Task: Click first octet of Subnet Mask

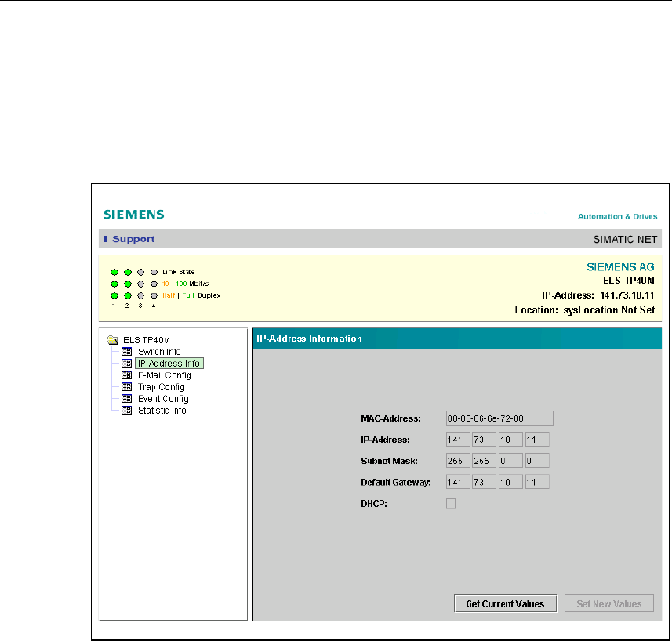Action: click(x=458, y=461)
